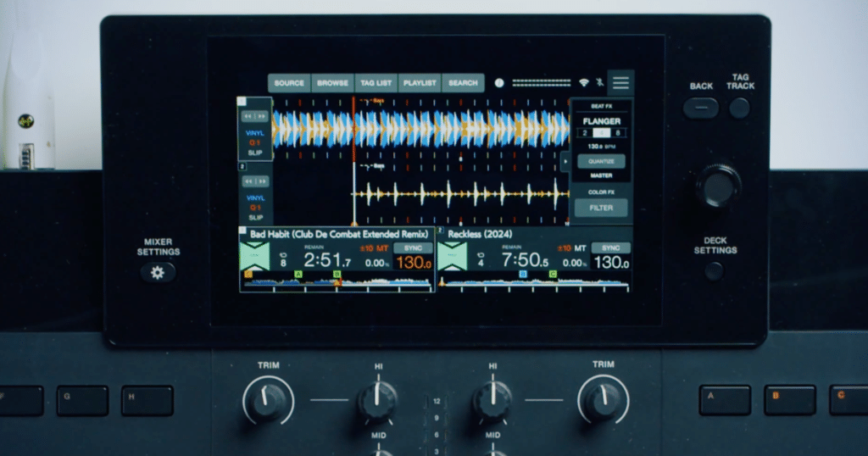Seek in the Bad Habit overview waveform
Screen dimensions: 868x456
pos(337,283)
